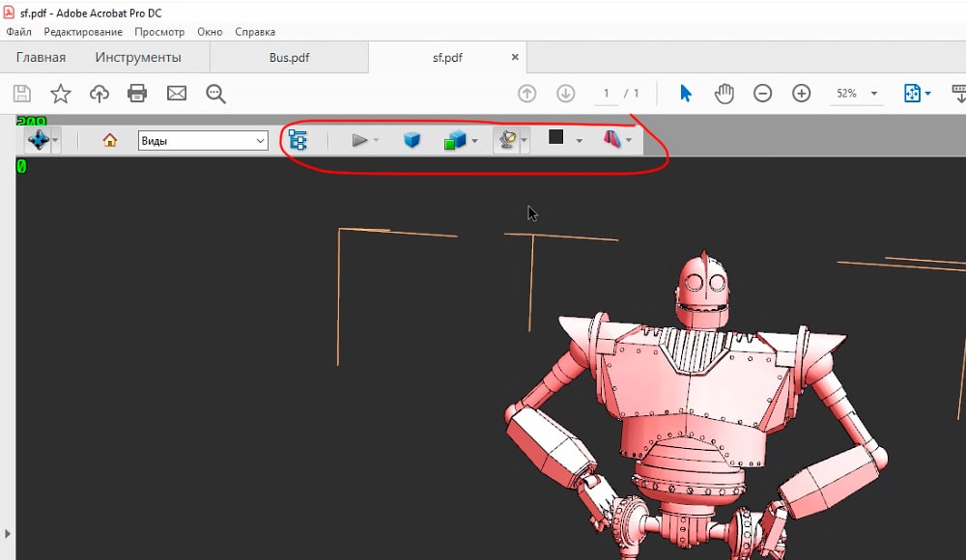966x560 pixels.
Task: Play the 3D animation
Action: click(359, 140)
